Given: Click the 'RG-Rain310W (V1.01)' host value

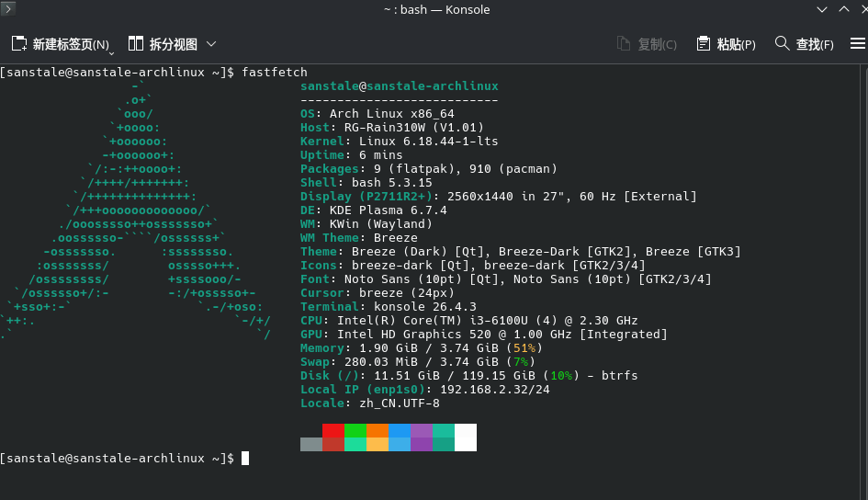Looking at the screenshot, I should [414, 128].
